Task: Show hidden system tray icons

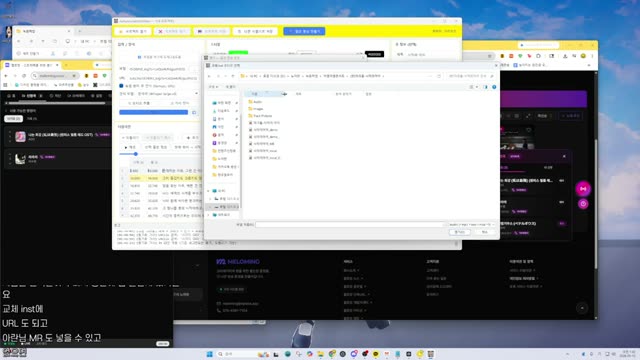Action: 567,354
